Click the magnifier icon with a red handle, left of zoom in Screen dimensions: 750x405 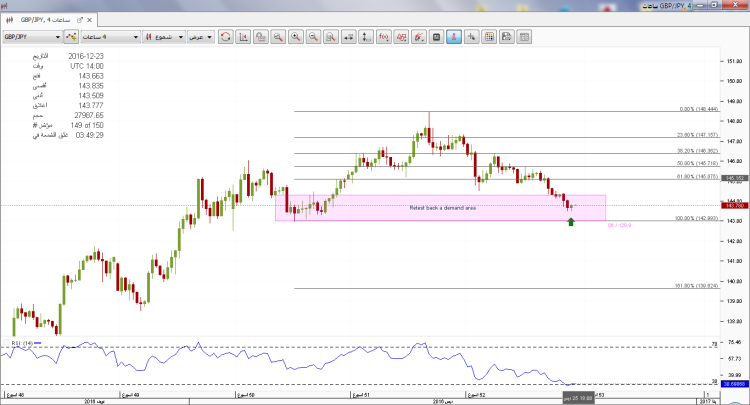point(278,37)
